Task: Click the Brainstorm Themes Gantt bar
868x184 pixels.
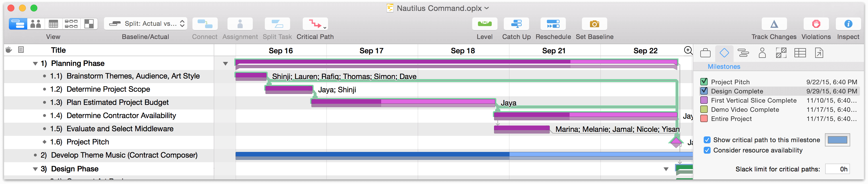Action: coord(251,76)
